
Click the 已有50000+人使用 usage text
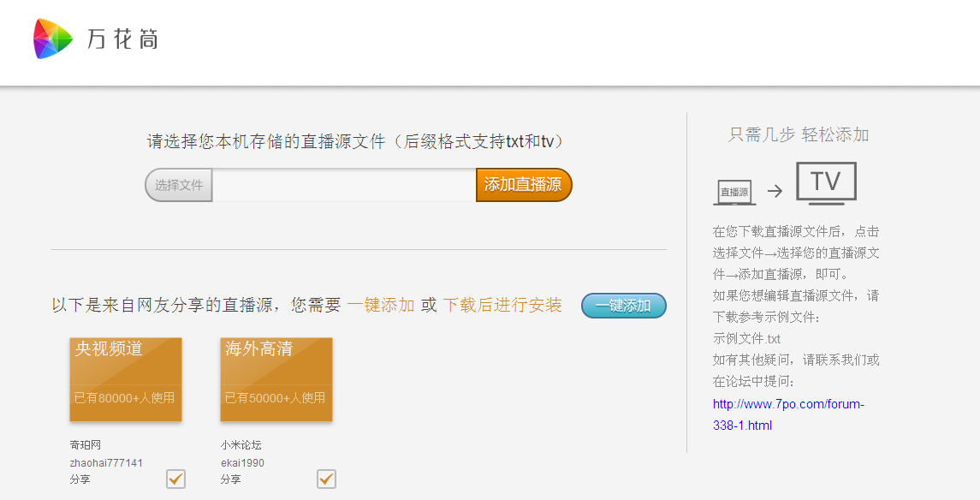275,398
